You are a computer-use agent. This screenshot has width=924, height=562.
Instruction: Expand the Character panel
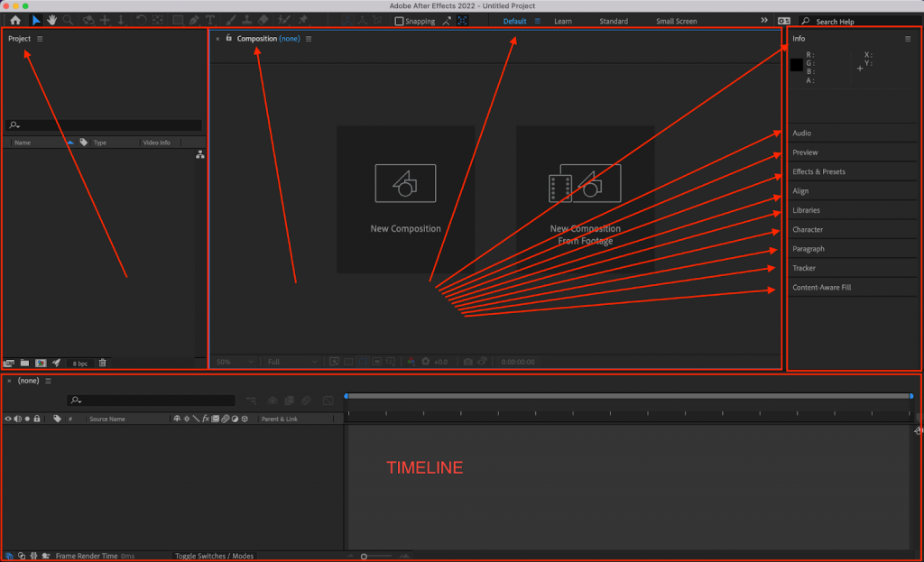808,229
